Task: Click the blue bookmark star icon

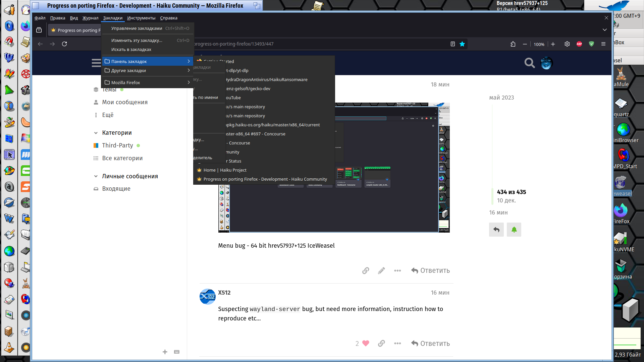Action: [462, 44]
